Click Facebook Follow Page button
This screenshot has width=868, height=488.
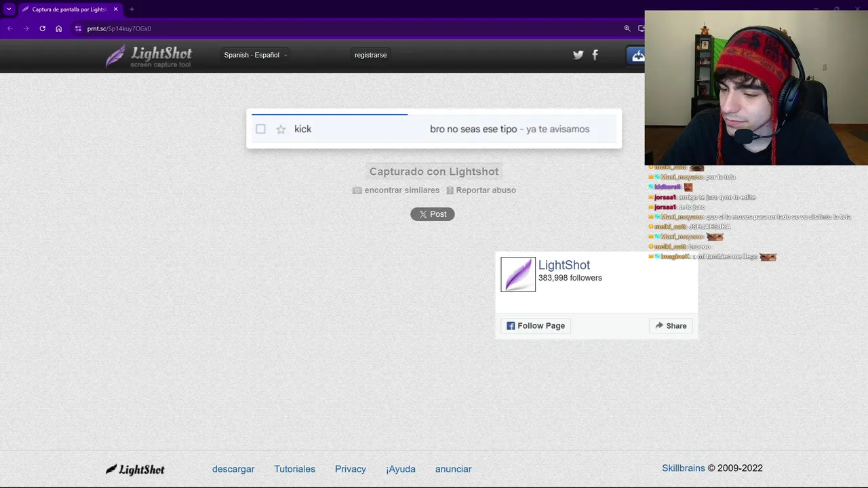click(536, 325)
